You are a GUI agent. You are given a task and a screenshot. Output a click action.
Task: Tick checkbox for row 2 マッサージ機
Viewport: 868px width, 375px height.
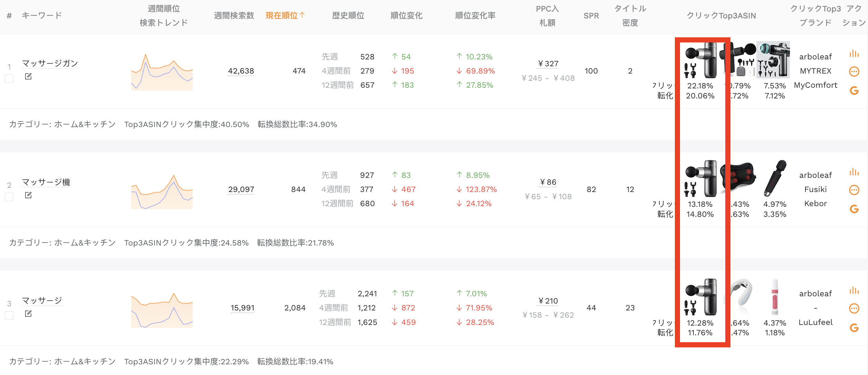(9, 197)
